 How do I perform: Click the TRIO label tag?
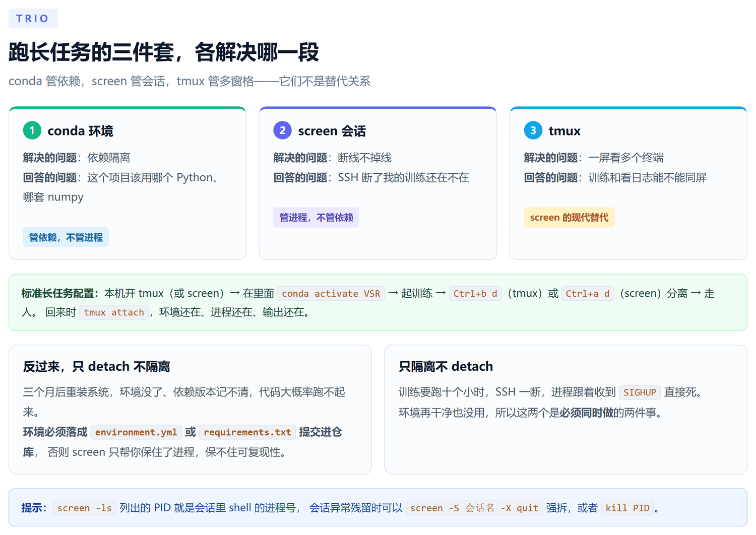(33, 19)
